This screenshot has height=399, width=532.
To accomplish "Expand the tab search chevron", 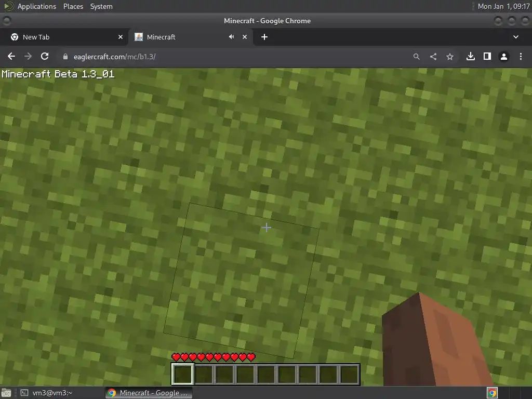I will pyautogui.click(x=516, y=37).
